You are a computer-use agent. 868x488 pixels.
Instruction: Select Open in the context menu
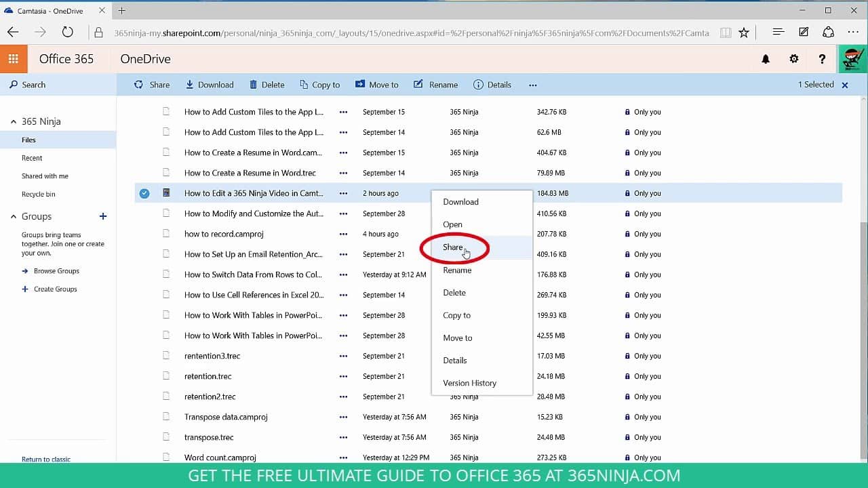click(482, 224)
